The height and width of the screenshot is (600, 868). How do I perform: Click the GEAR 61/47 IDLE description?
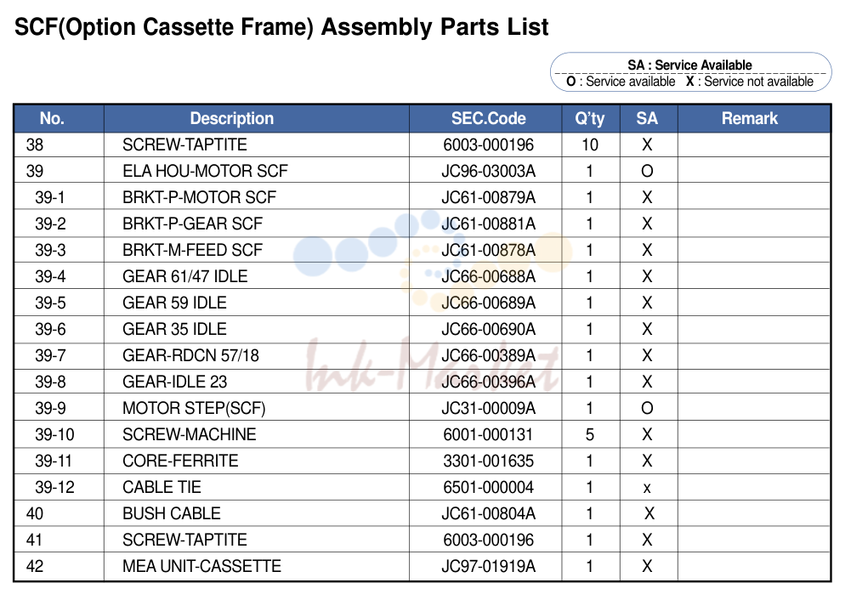[184, 276]
